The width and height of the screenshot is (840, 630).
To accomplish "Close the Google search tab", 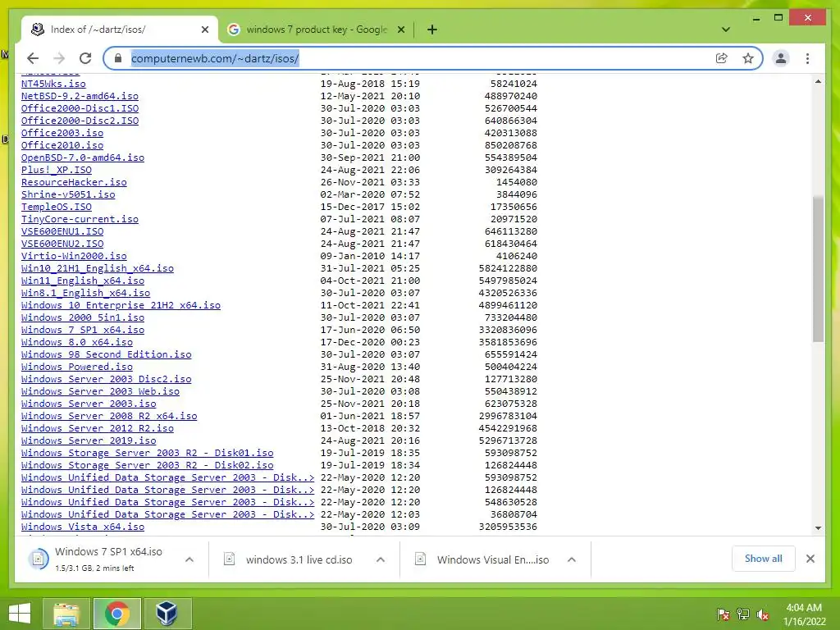I will tap(400, 30).
